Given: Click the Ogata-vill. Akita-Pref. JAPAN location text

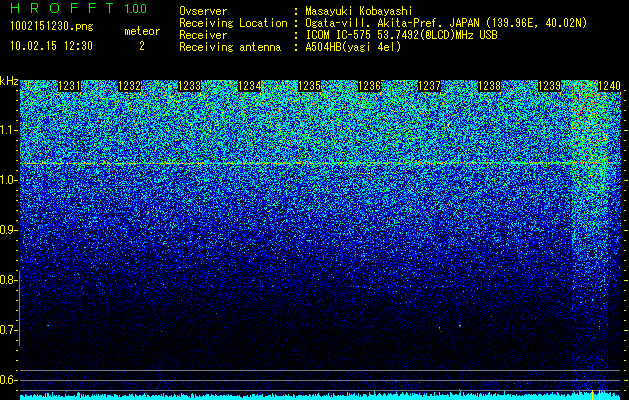Looking at the screenshot, I should (446, 23).
